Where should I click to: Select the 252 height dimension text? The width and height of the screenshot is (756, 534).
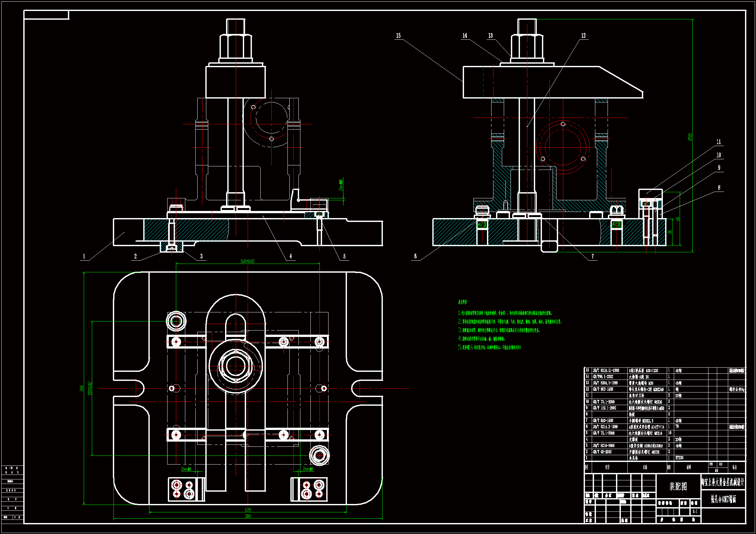tap(690, 137)
